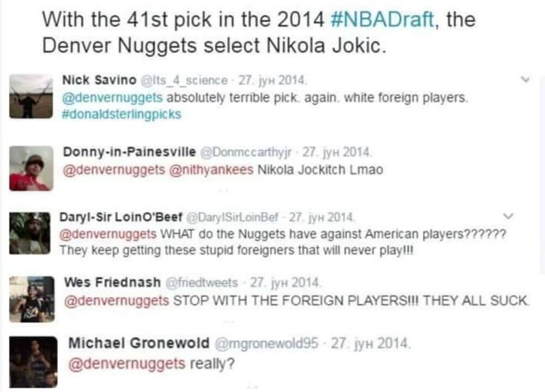
Task: Open the #donaldsterlingpicks hashtag
Action: (122, 114)
